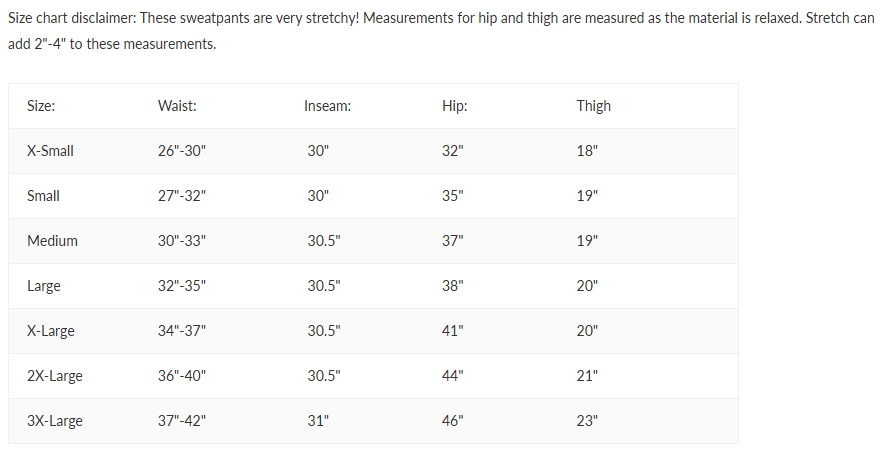
Task: Click the Size column header
Action: tap(41, 106)
